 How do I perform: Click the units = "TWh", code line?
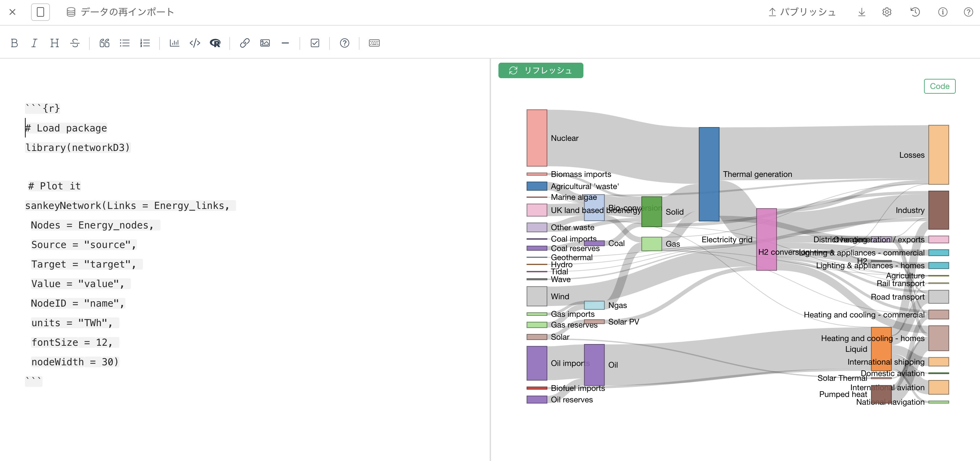pyautogui.click(x=75, y=322)
